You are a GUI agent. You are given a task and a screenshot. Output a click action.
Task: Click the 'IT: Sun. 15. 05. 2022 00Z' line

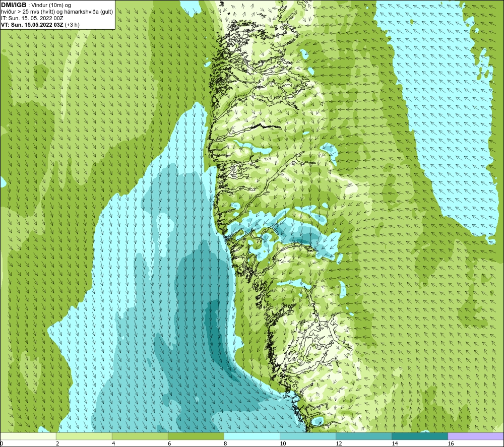point(32,18)
